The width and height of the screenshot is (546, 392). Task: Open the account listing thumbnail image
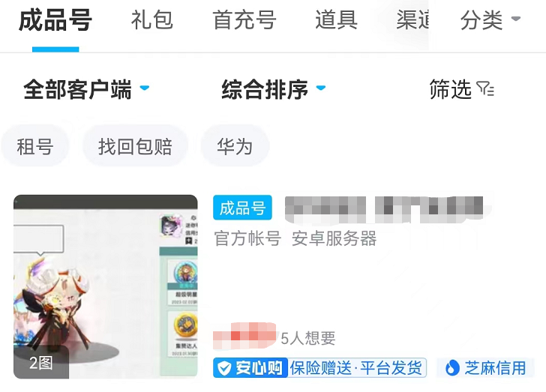pyautogui.click(x=106, y=286)
